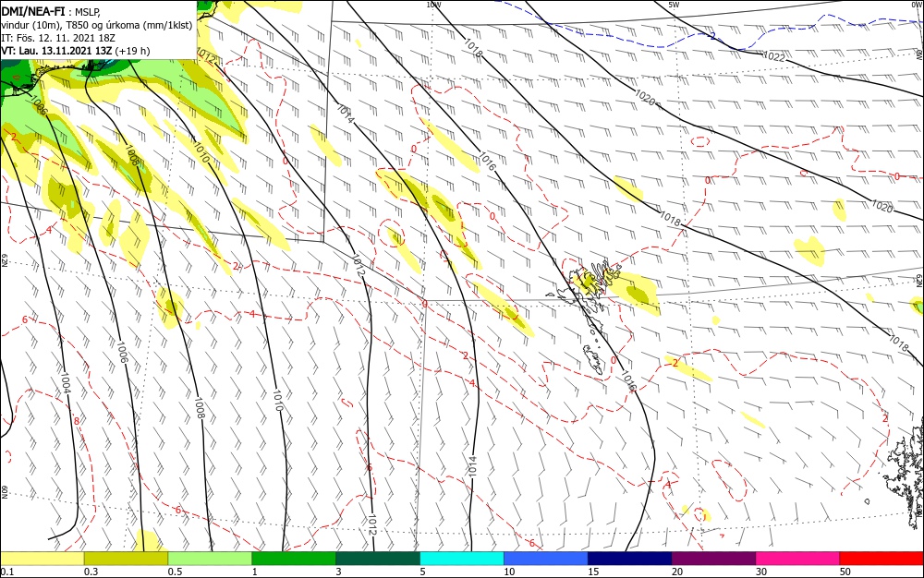The image size is (924, 578).
Task: Click the legend value '50'
Action: (x=845, y=572)
